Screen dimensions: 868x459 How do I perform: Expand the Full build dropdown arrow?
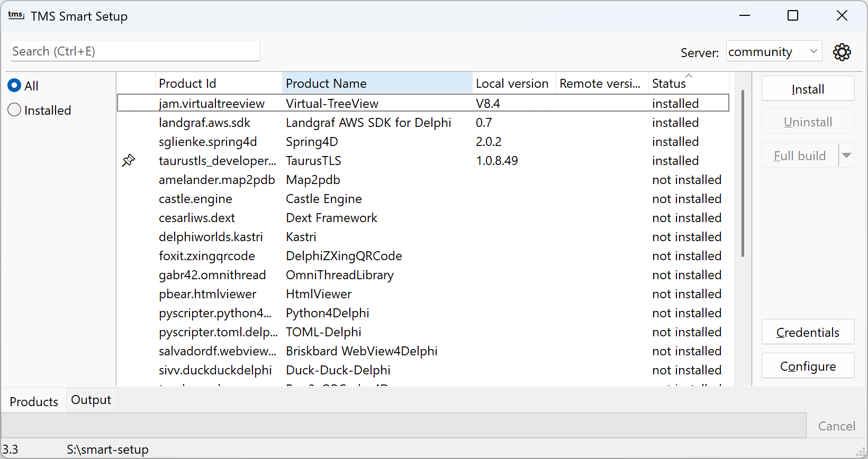click(x=846, y=155)
